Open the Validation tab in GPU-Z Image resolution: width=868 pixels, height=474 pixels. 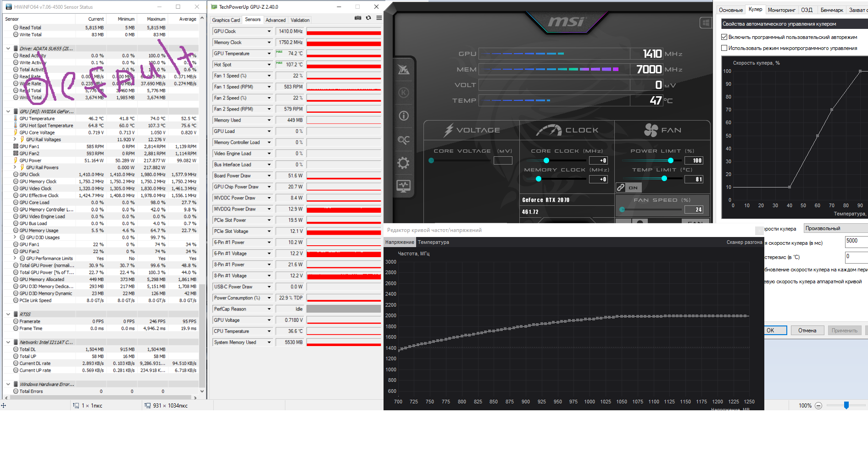click(300, 20)
